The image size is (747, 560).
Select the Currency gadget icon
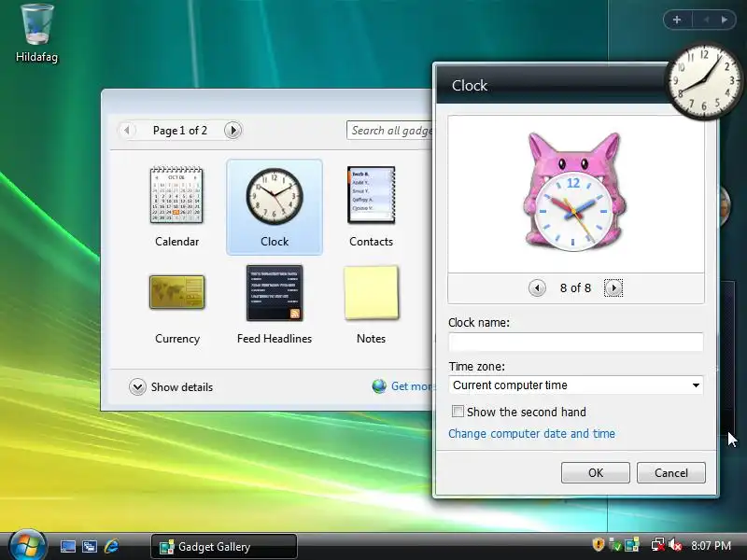coord(176,292)
